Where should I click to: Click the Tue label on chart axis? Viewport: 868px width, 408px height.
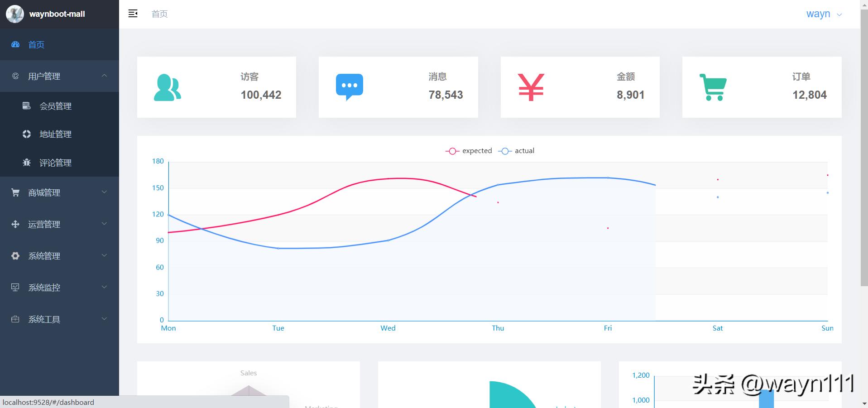pos(278,328)
